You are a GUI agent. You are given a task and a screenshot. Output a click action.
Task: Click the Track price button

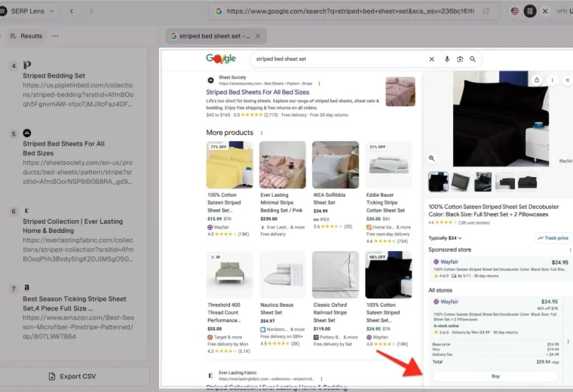(553, 237)
